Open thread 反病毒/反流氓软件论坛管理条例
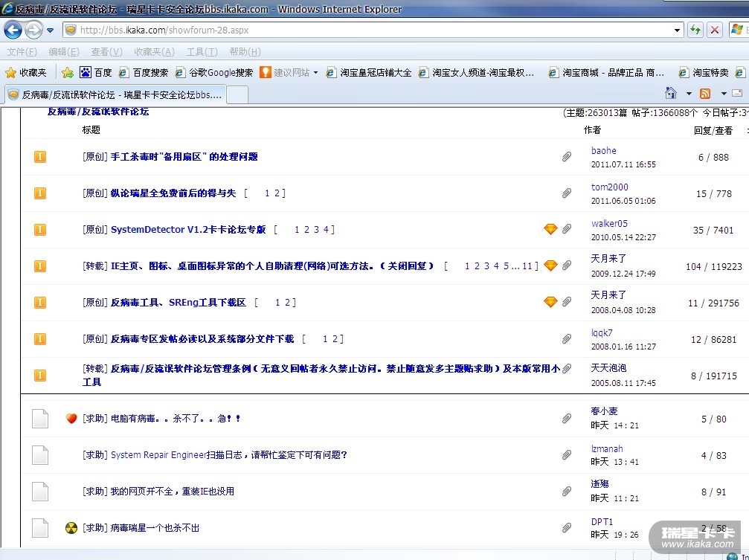Viewport: 749px width, 560px height. (x=321, y=375)
